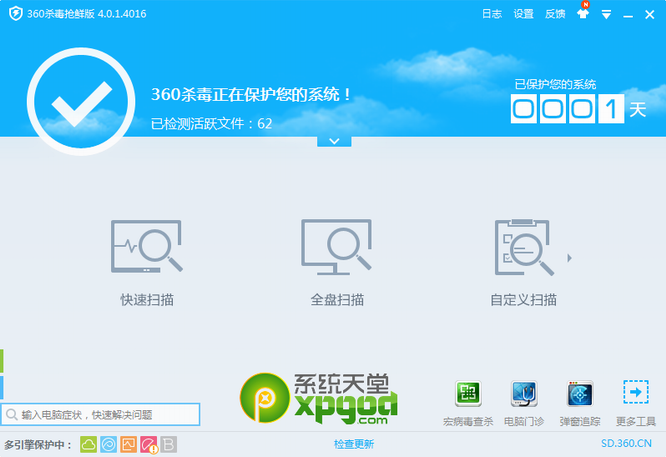Open more tools (更多工具)
666x457 pixels.
(636, 403)
